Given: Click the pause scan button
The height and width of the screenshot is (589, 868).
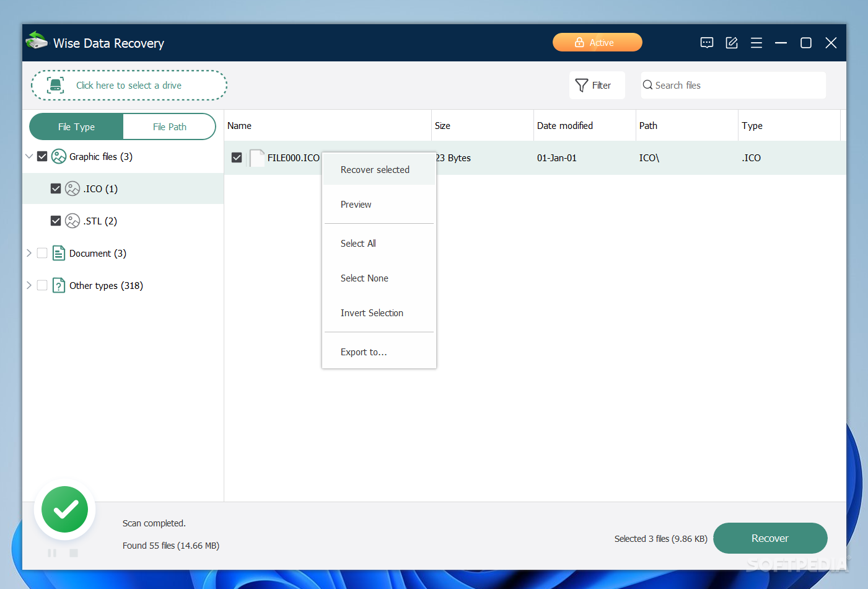Looking at the screenshot, I should coord(52,552).
